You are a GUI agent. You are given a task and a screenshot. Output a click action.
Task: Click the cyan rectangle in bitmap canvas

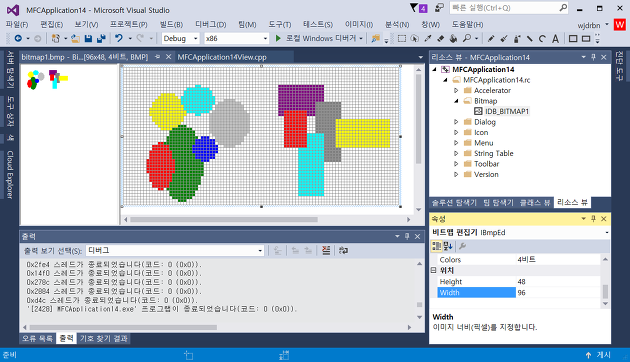pyautogui.click(x=311, y=165)
